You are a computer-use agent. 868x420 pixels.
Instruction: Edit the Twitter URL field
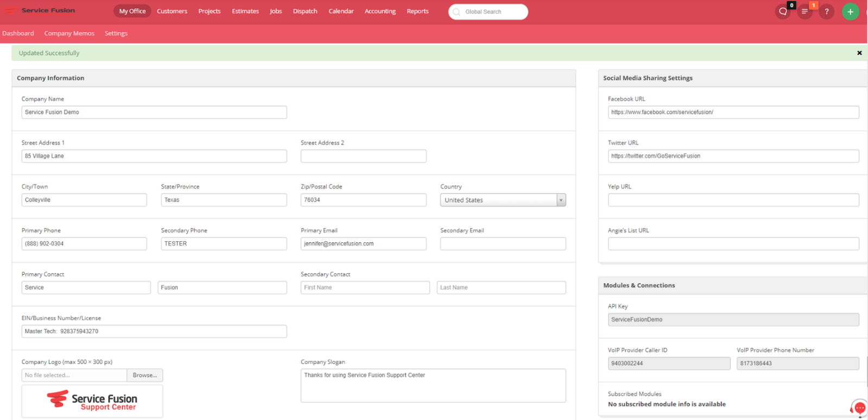733,156
